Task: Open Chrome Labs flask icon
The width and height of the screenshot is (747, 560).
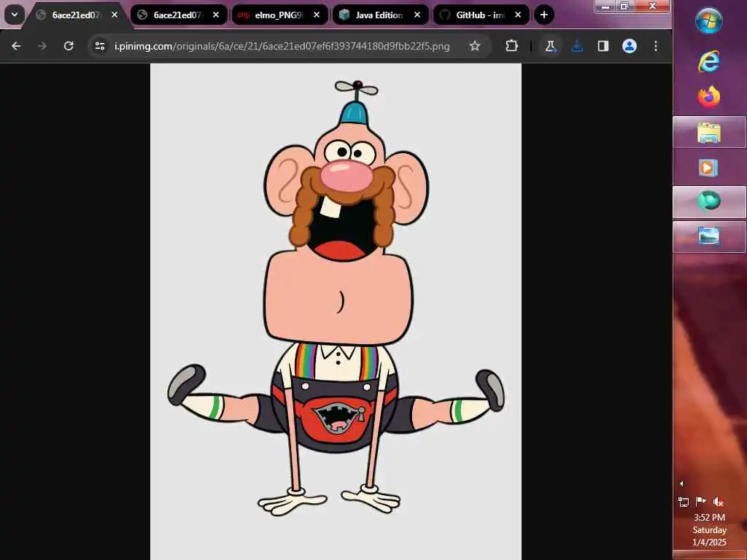Action: pyautogui.click(x=550, y=46)
